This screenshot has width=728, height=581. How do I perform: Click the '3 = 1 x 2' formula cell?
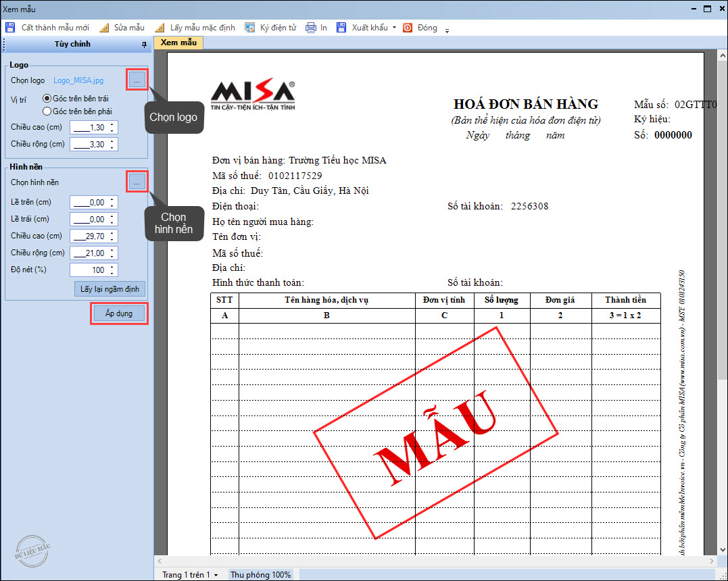pos(625,315)
